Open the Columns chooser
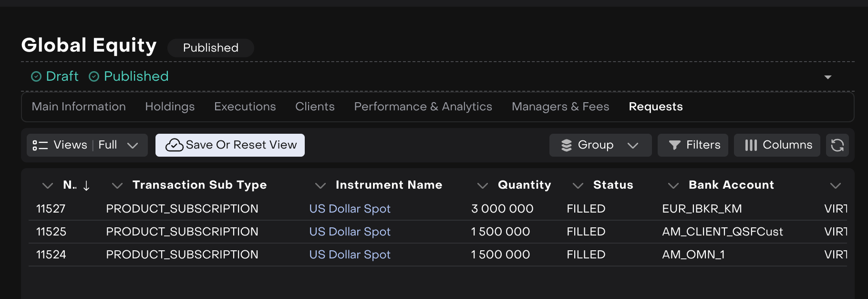The height and width of the screenshot is (299, 868). point(777,145)
